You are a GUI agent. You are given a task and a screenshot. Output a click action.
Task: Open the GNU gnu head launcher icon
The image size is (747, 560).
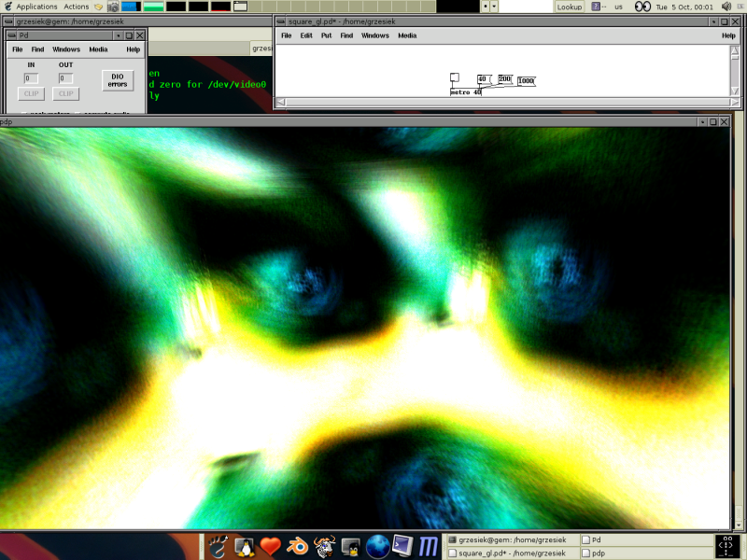(324, 545)
